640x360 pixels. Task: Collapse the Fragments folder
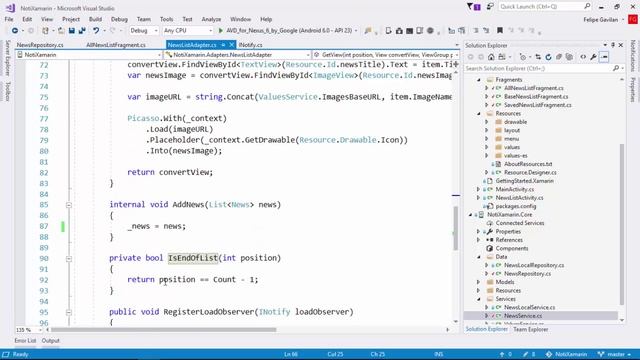pyautogui.click(x=479, y=80)
